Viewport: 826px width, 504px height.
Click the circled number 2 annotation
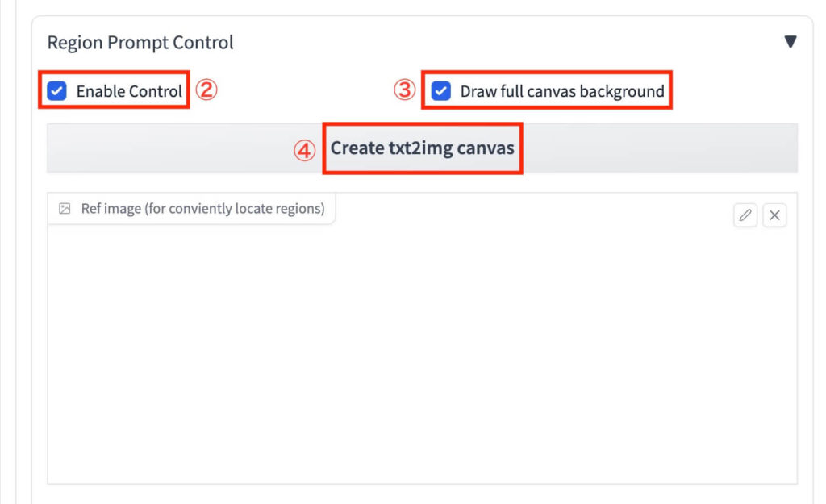pyautogui.click(x=206, y=90)
